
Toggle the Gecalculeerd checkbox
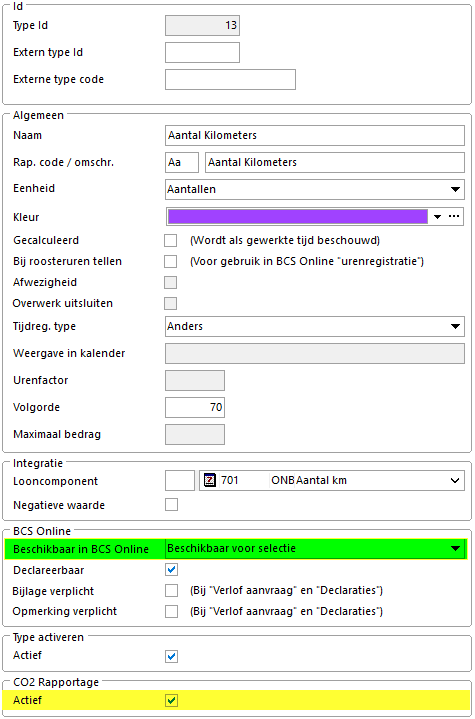tap(171, 240)
